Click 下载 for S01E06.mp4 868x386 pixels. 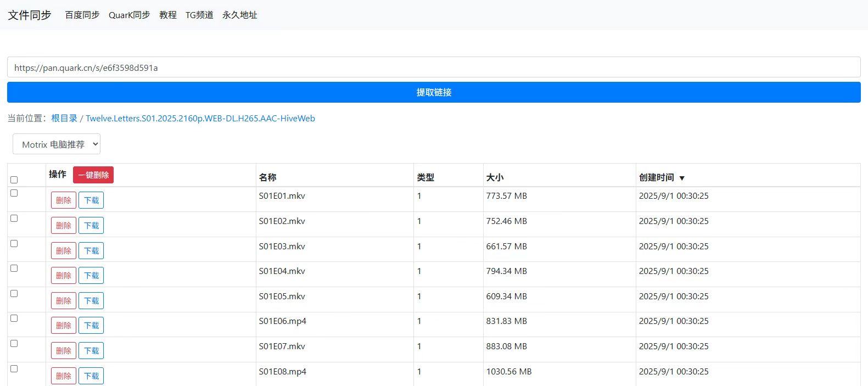91,326
